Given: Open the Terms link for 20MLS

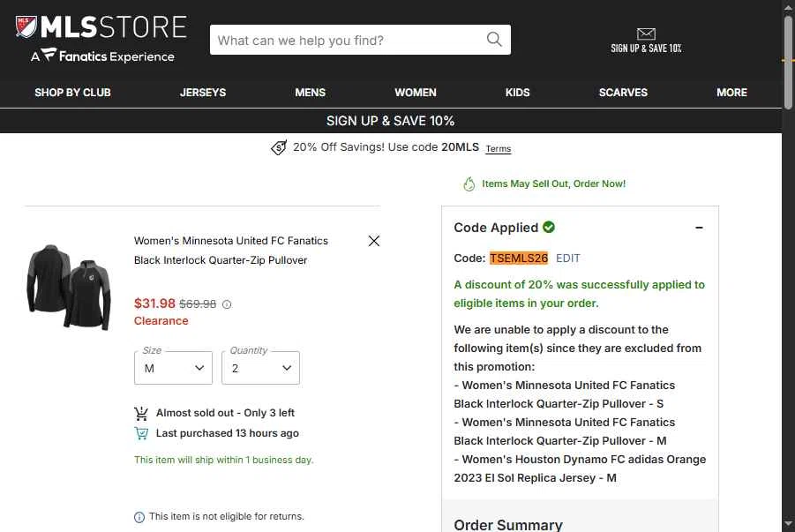Looking at the screenshot, I should (x=499, y=148).
